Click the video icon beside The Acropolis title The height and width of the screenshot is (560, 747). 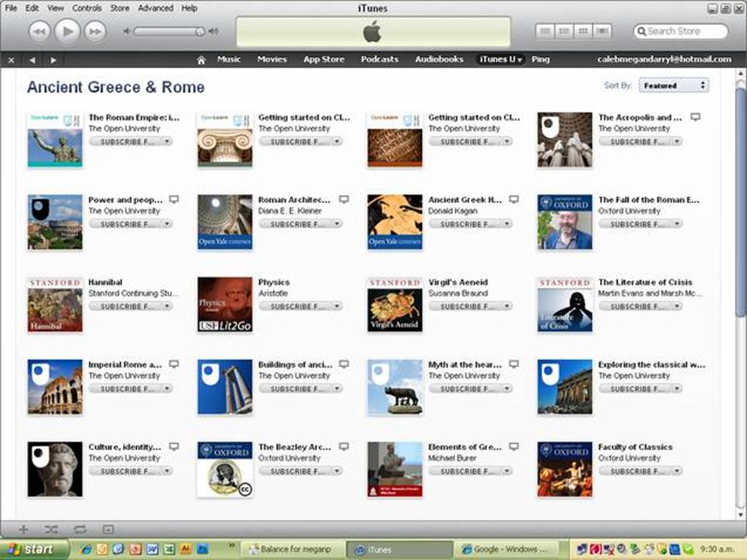696,117
